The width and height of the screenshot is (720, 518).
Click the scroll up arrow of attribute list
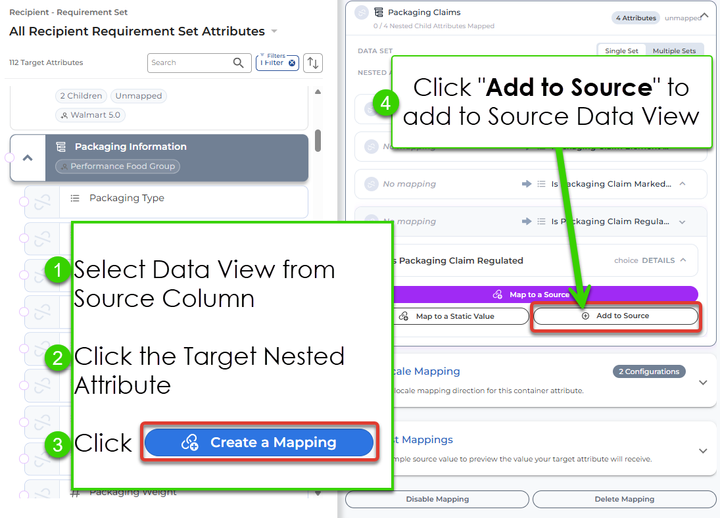(318, 92)
